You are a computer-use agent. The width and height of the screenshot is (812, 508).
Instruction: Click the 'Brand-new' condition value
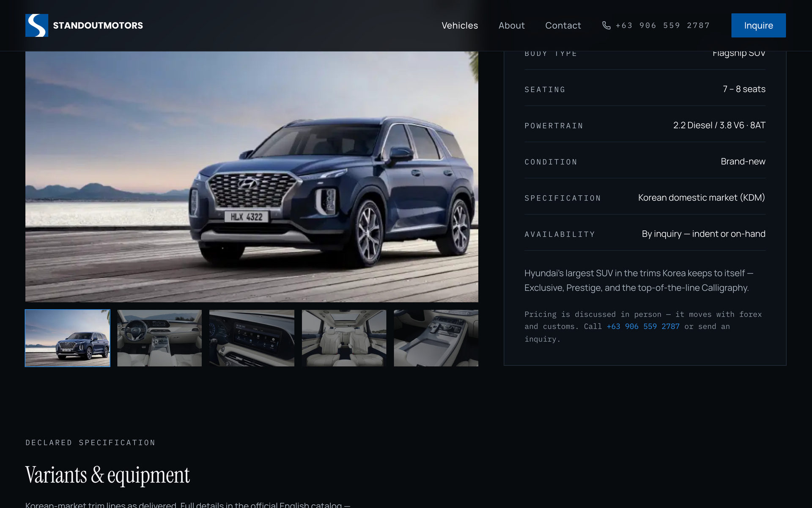[x=743, y=161]
